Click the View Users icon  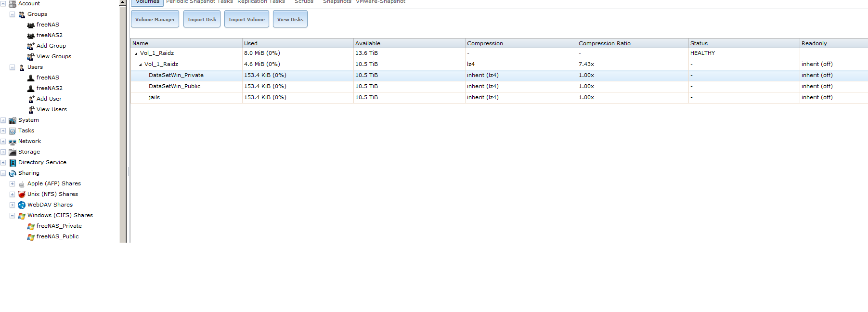click(x=31, y=110)
